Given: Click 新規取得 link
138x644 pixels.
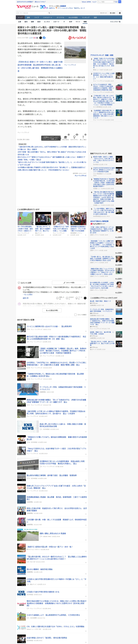Looking at the screenshot, I should coord(63,6).
